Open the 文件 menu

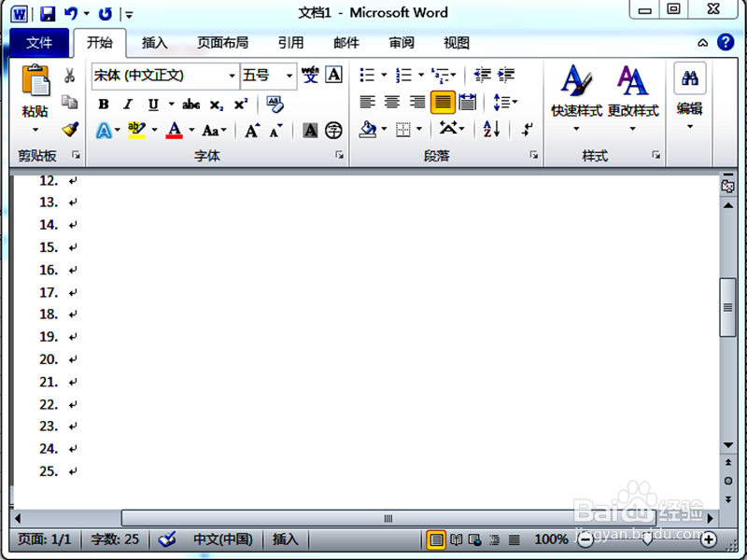click(39, 42)
